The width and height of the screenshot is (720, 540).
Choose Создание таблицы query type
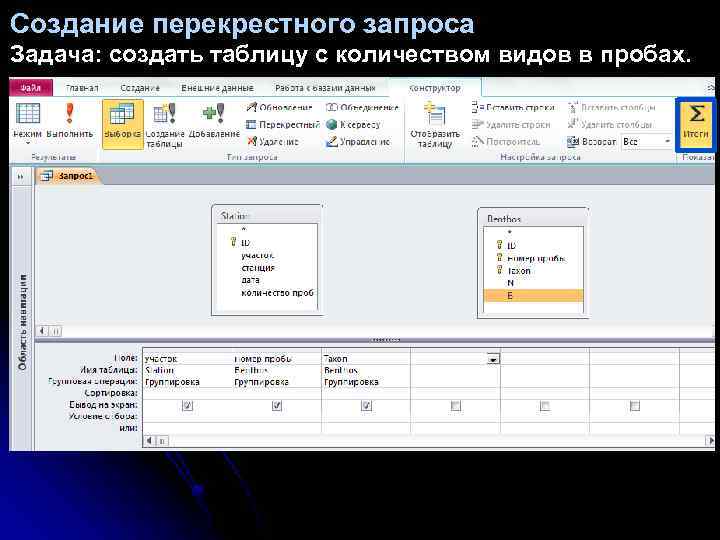[x=164, y=125]
